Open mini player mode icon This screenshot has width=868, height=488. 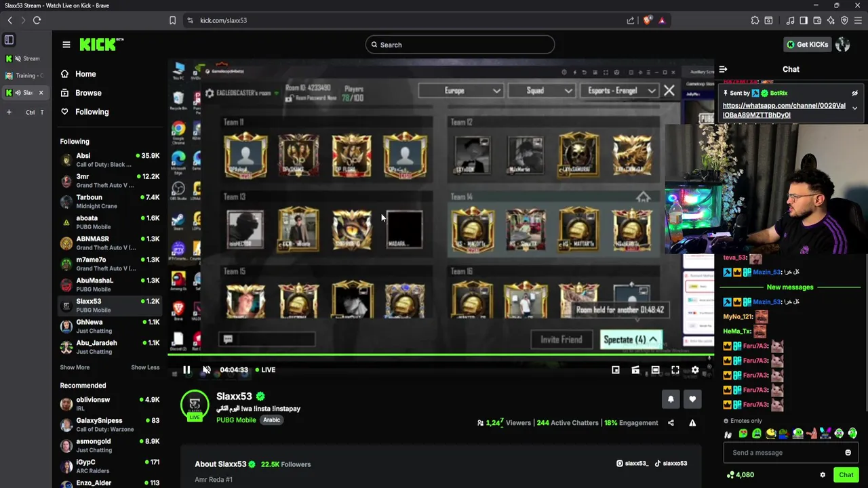[x=616, y=370]
